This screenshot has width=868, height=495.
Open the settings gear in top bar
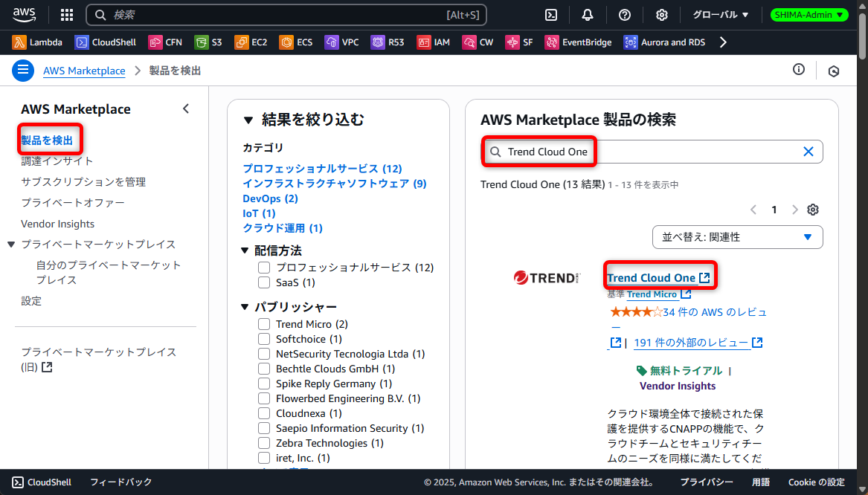(661, 15)
